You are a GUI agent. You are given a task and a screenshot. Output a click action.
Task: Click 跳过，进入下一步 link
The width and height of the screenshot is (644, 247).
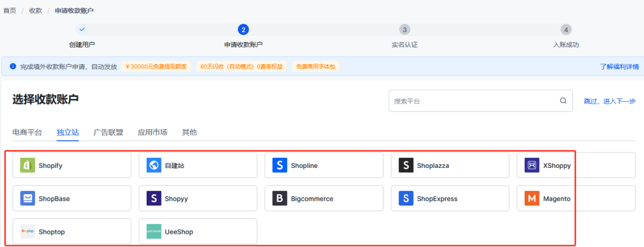[x=610, y=101]
